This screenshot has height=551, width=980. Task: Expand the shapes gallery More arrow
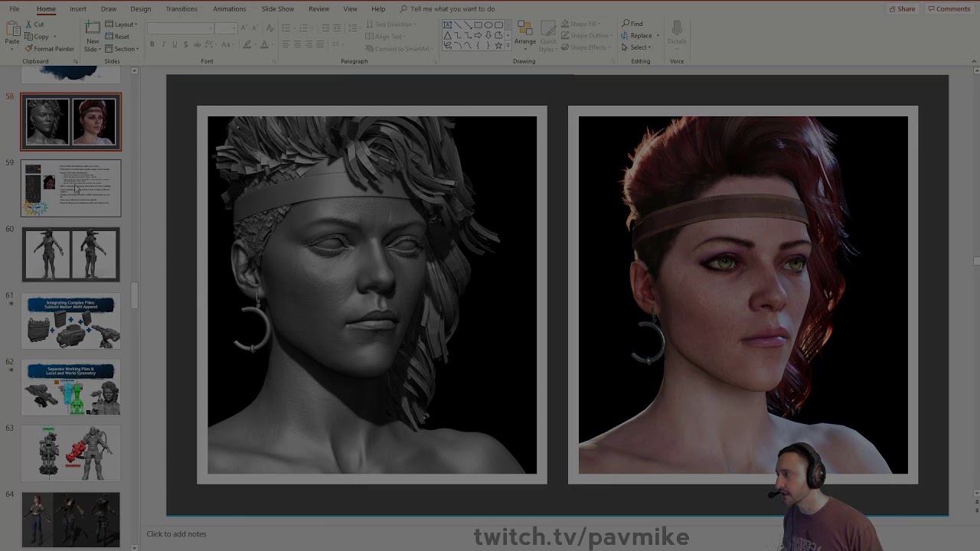[x=508, y=45]
